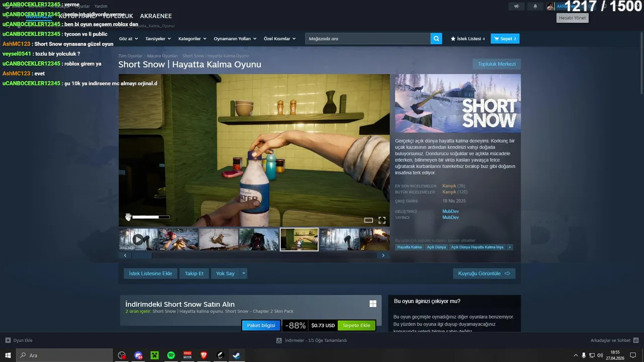Click the Mağazada ara search field

pos(368,39)
